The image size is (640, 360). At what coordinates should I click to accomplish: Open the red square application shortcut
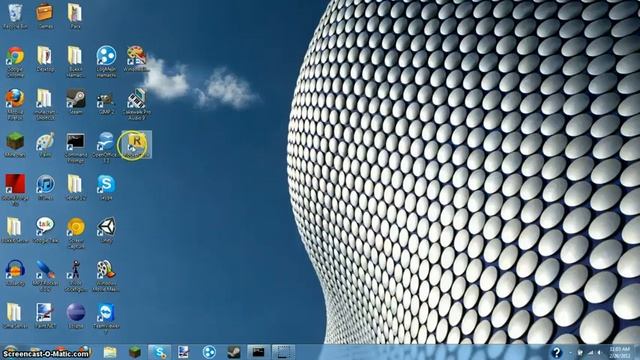point(15,190)
